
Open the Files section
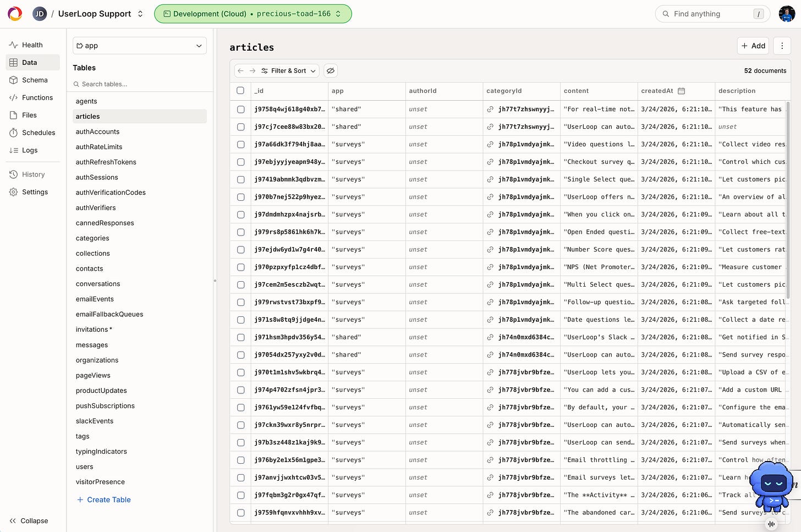coord(32,116)
